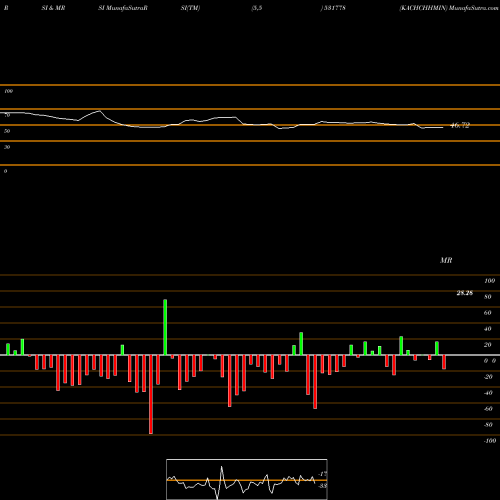Image resolution: width=500 pixels, height=500 pixels.
Task: Click the MR axis label 40
Action: pos(488,329)
